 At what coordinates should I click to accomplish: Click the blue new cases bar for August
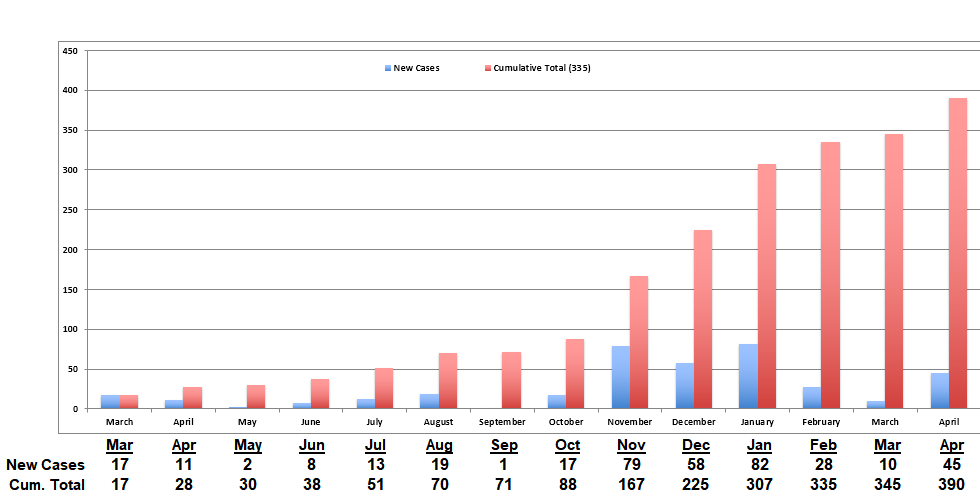(429, 401)
